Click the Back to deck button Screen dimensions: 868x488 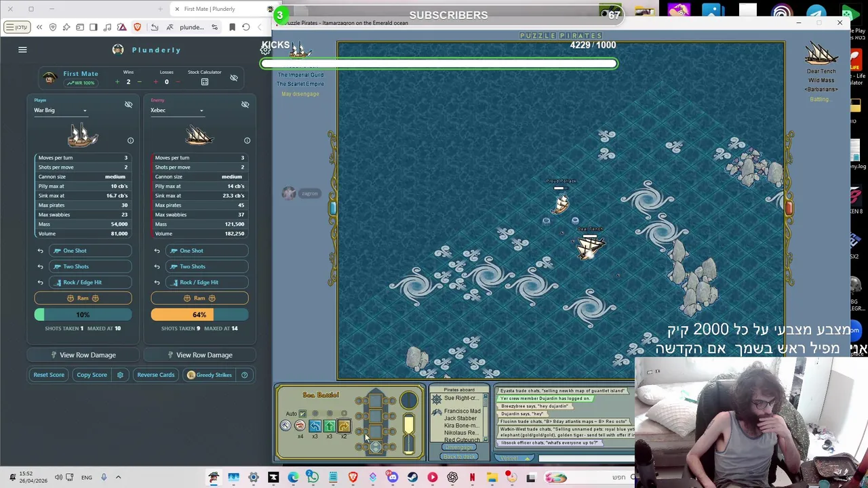click(x=459, y=457)
